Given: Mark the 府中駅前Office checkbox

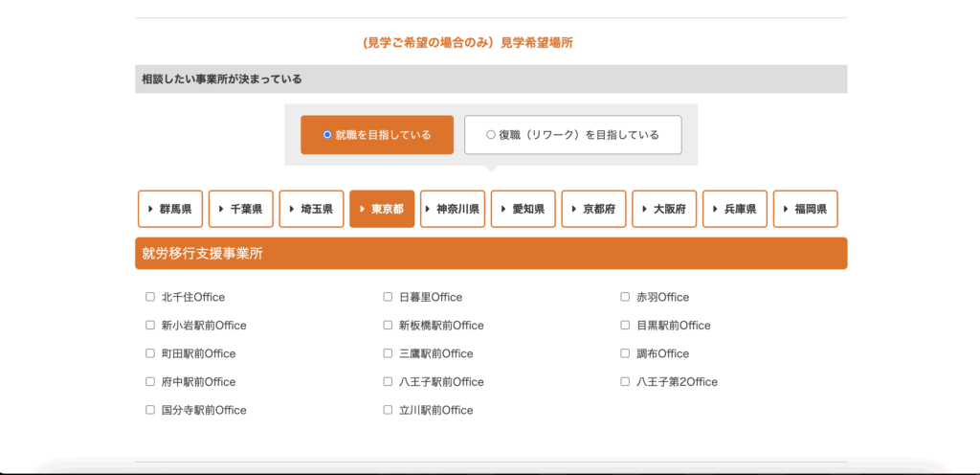Looking at the screenshot, I should click(150, 381).
